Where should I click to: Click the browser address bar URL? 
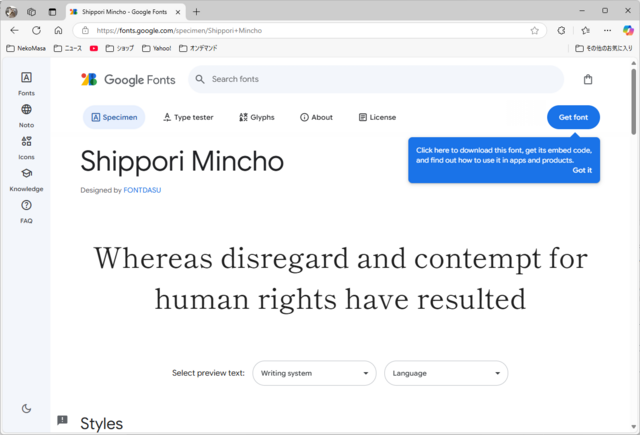pos(179,31)
